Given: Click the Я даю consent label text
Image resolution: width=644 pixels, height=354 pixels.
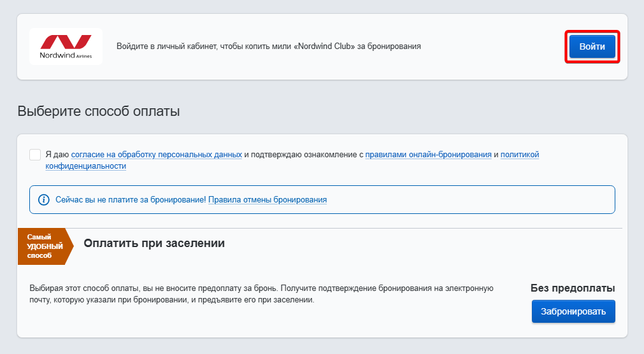Looking at the screenshot, I should pos(57,155).
